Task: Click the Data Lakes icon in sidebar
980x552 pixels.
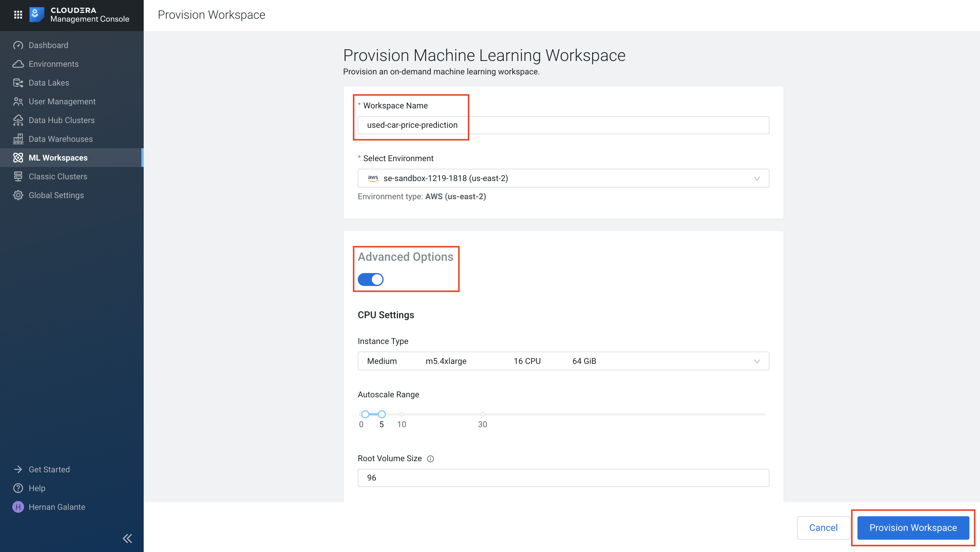Action: coord(18,82)
